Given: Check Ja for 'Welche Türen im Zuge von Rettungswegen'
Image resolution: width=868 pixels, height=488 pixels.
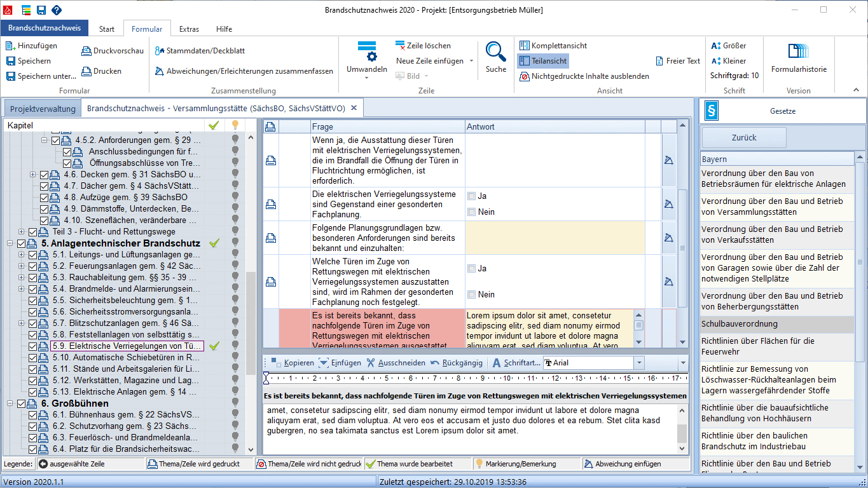Looking at the screenshot, I should click(x=471, y=268).
